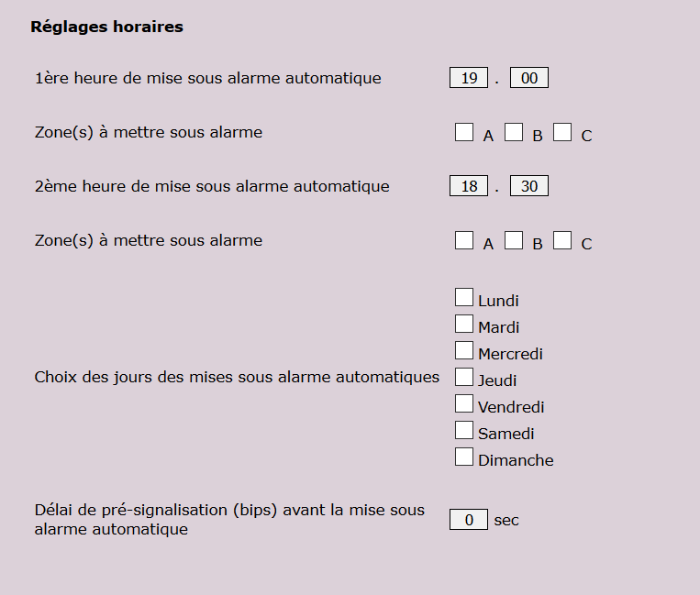This screenshot has width=700, height=595.
Task: Enable the Vendredi checkbox
Action: click(464, 403)
